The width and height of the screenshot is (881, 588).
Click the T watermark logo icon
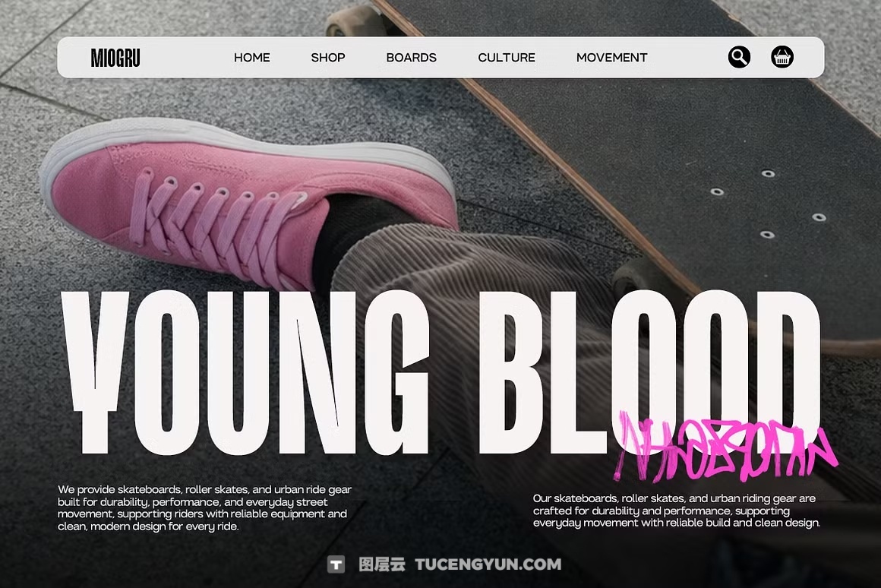click(336, 564)
